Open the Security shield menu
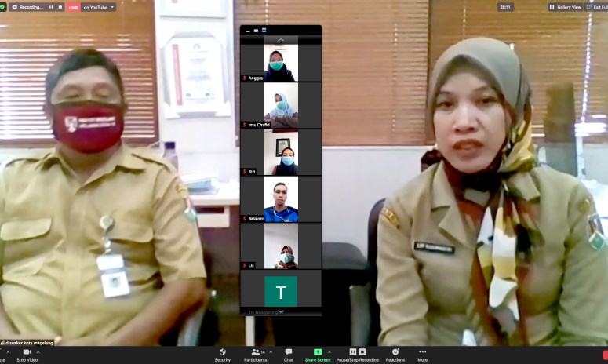 click(x=223, y=355)
